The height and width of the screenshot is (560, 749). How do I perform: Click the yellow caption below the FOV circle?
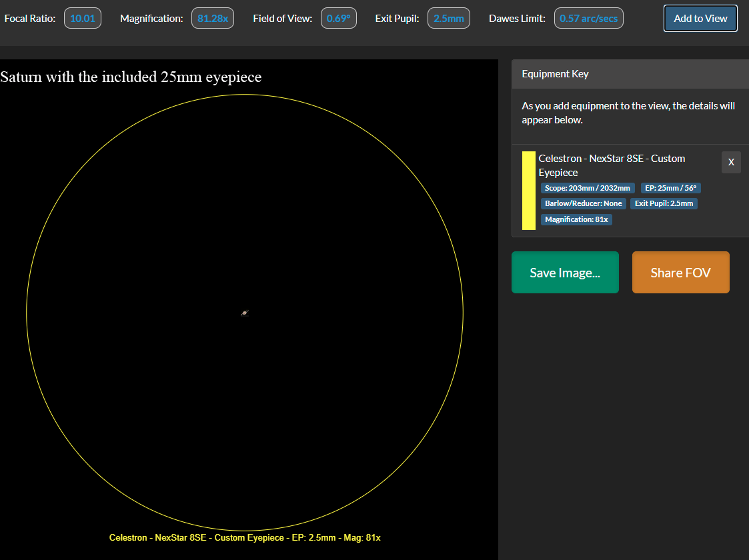pyautogui.click(x=245, y=537)
